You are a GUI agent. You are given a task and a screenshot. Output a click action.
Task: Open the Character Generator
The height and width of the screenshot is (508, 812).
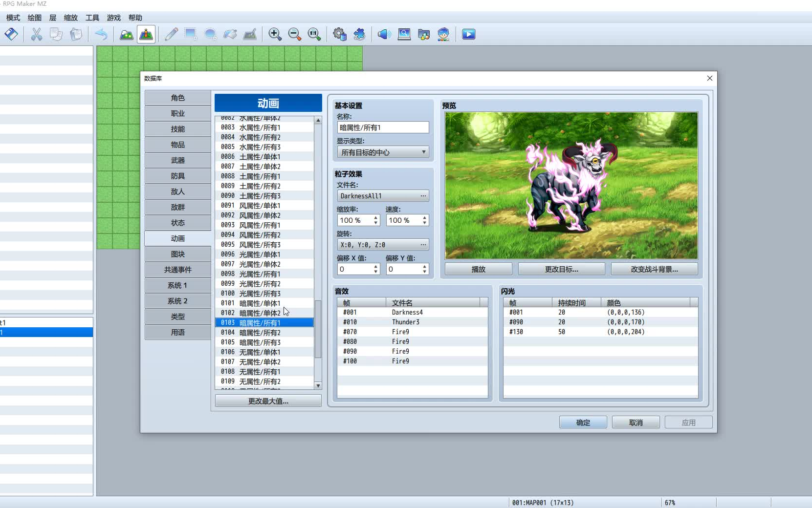(x=443, y=34)
